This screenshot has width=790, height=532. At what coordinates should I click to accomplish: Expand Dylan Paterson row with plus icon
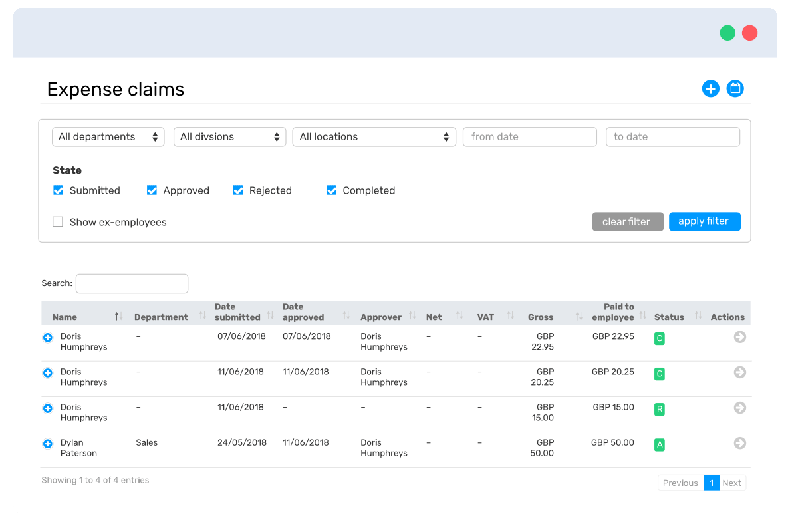48,444
